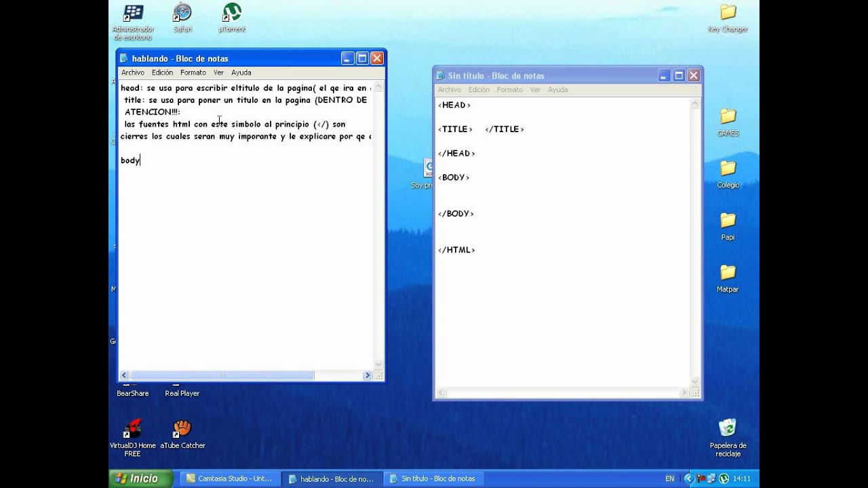Close the hablando Notepad window
The width and height of the screenshot is (868, 488).
point(377,58)
